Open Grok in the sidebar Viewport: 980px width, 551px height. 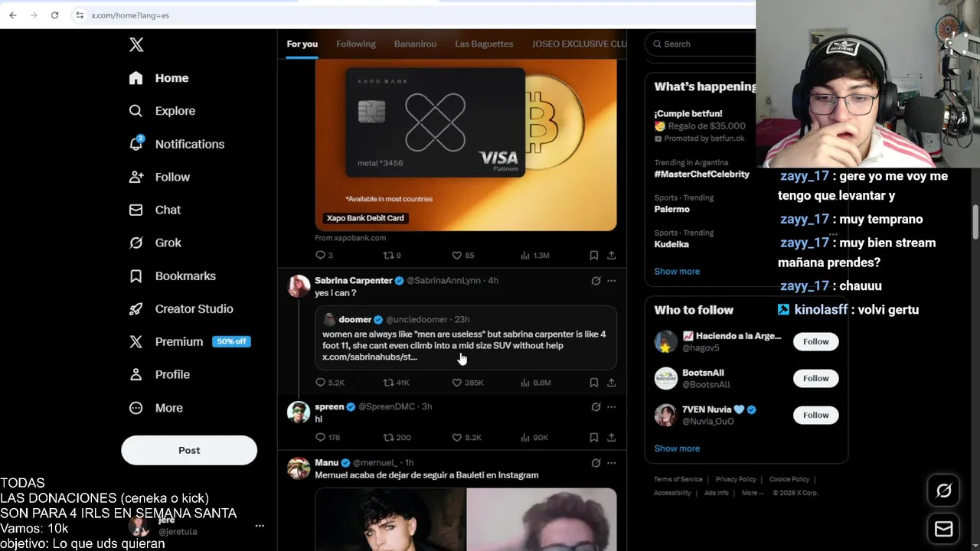155,243
